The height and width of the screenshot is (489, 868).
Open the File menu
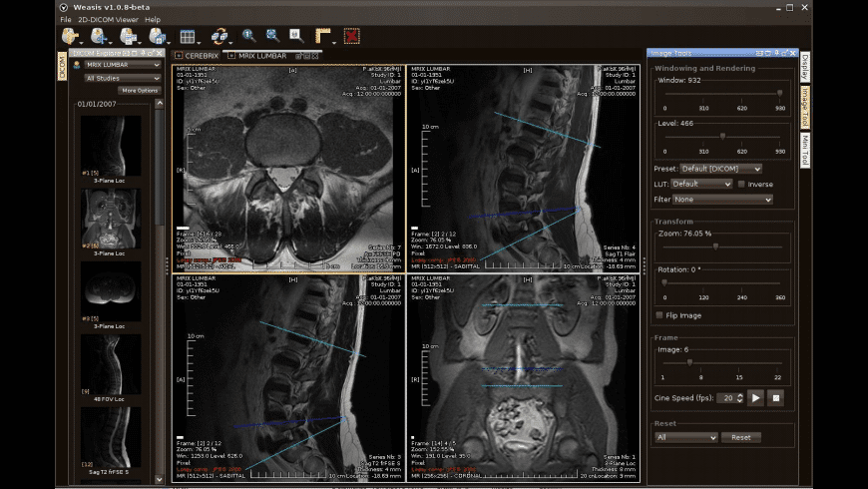[65, 19]
